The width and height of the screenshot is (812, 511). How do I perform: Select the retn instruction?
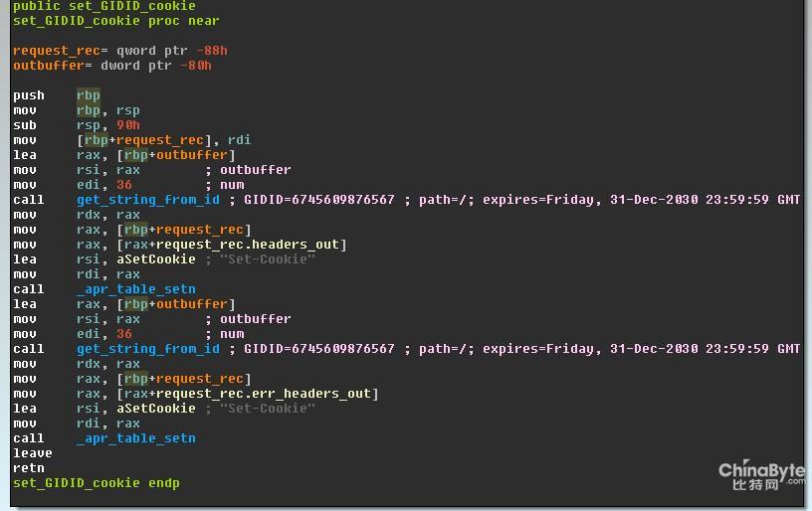pos(29,468)
